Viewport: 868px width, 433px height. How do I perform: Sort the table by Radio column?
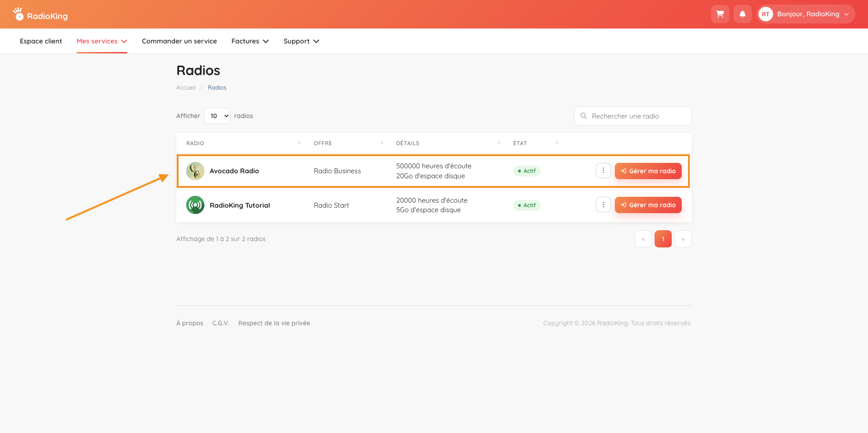[x=299, y=143]
